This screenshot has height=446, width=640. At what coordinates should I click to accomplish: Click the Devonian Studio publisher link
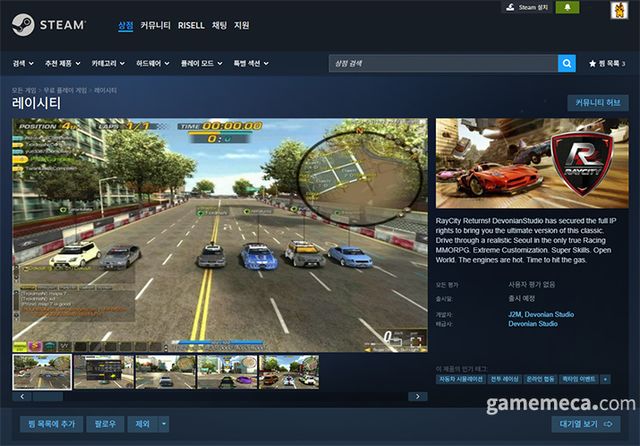tap(532, 323)
